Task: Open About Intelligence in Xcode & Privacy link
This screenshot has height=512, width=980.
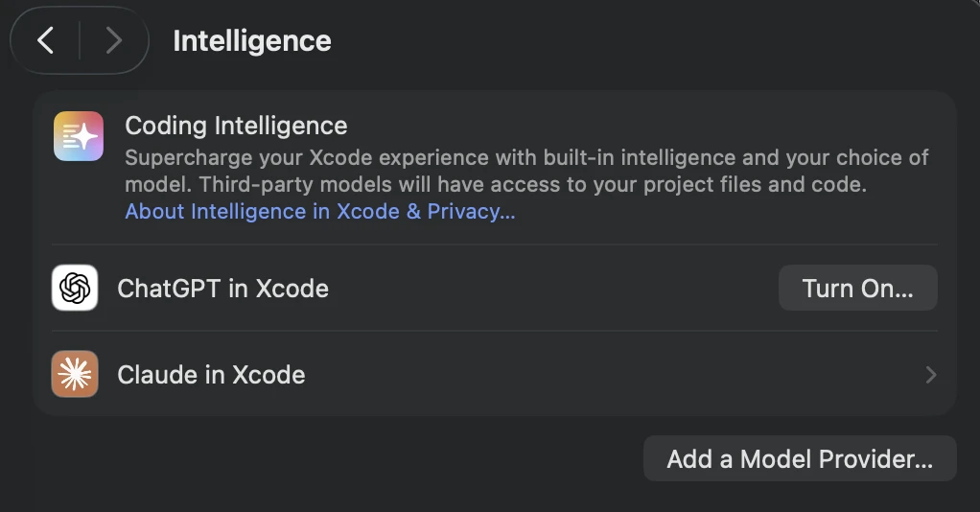Action: (320, 212)
